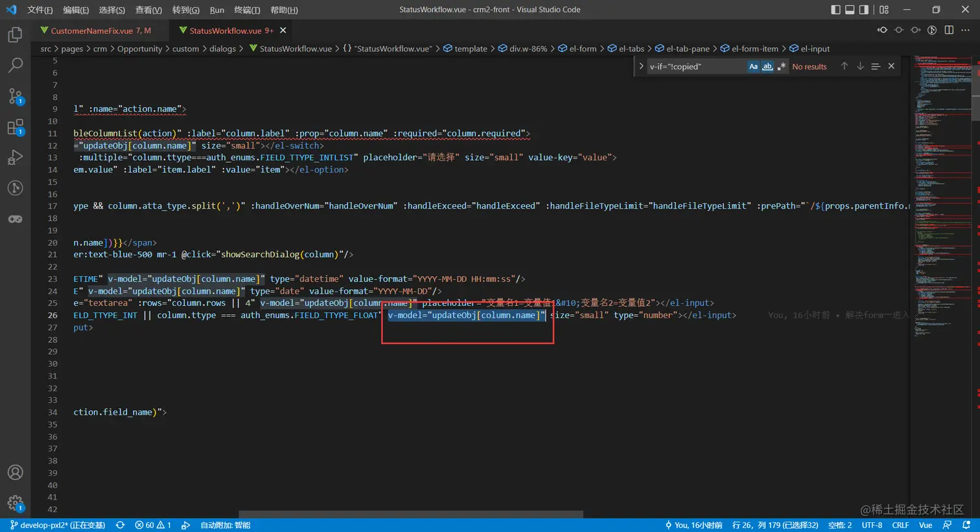This screenshot has width=980, height=532.
Task: Open the Explorer view in activity bar
Action: click(15, 35)
